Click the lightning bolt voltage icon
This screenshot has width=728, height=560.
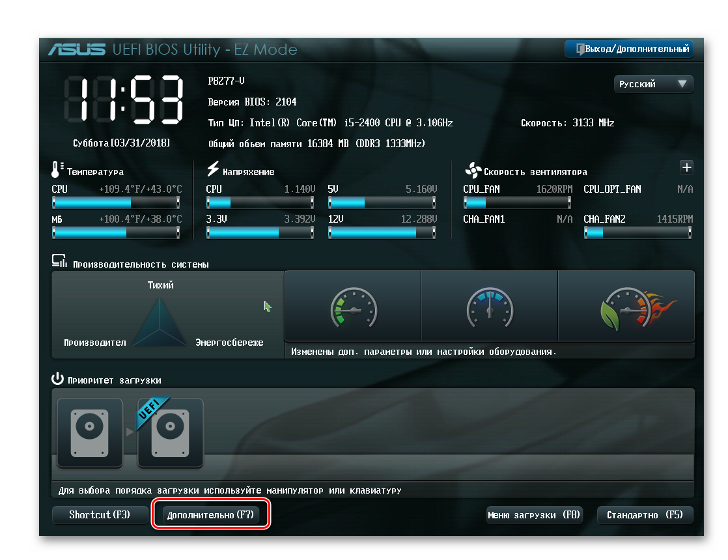213,170
